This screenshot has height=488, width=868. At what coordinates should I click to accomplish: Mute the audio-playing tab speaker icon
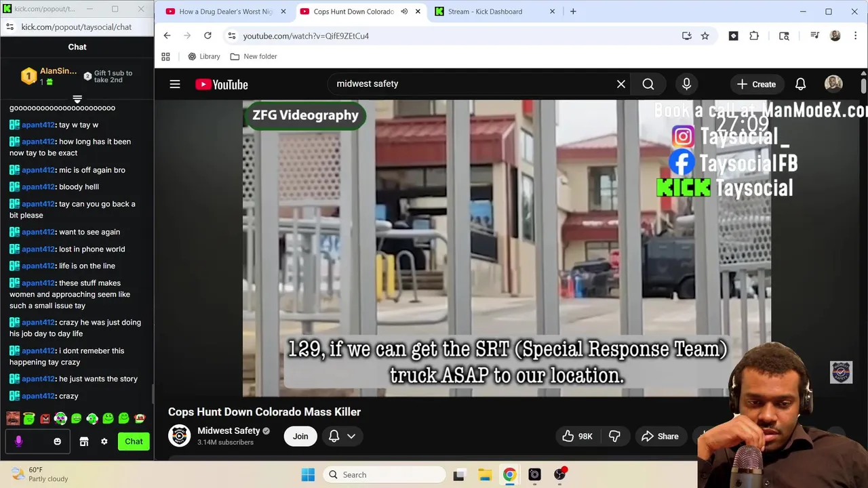(404, 12)
